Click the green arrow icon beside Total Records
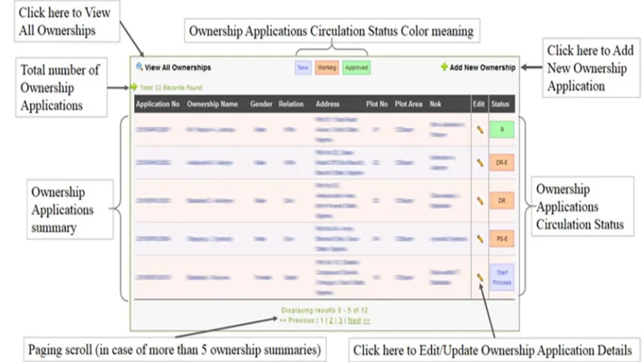Viewport: 644px width, 362px height. point(134,87)
